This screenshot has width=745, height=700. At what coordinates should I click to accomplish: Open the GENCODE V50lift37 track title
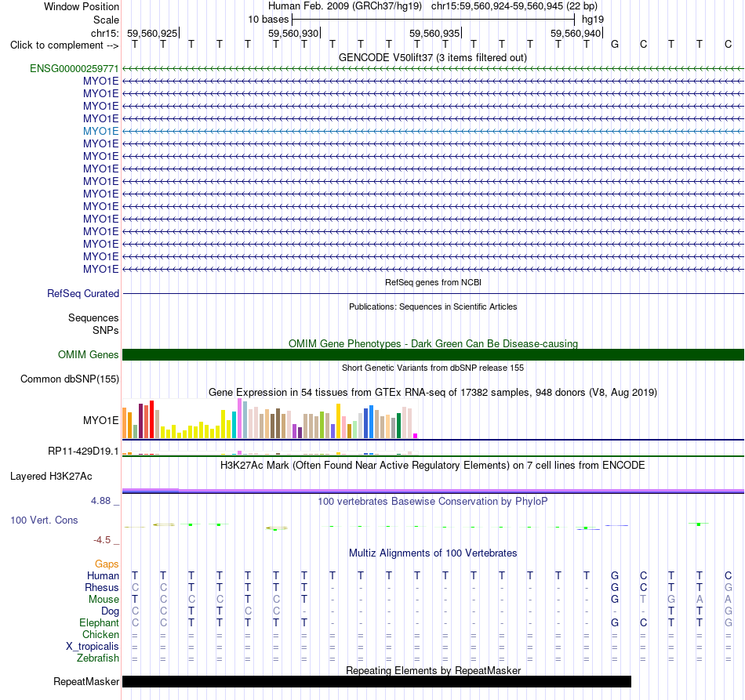(432, 57)
